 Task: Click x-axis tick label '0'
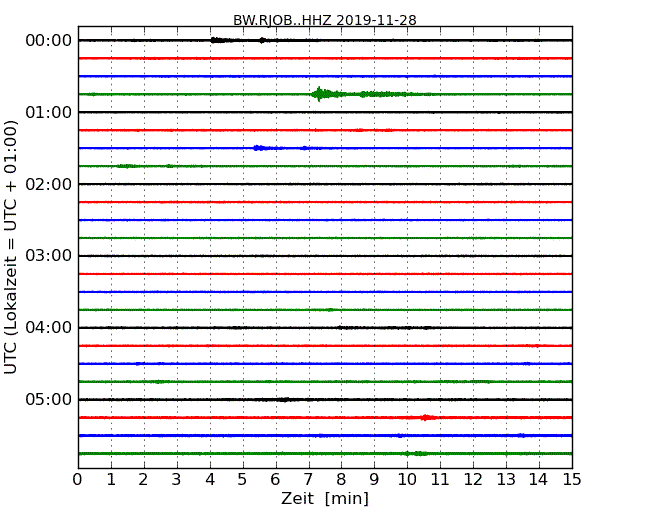pyautogui.click(x=78, y=479)
